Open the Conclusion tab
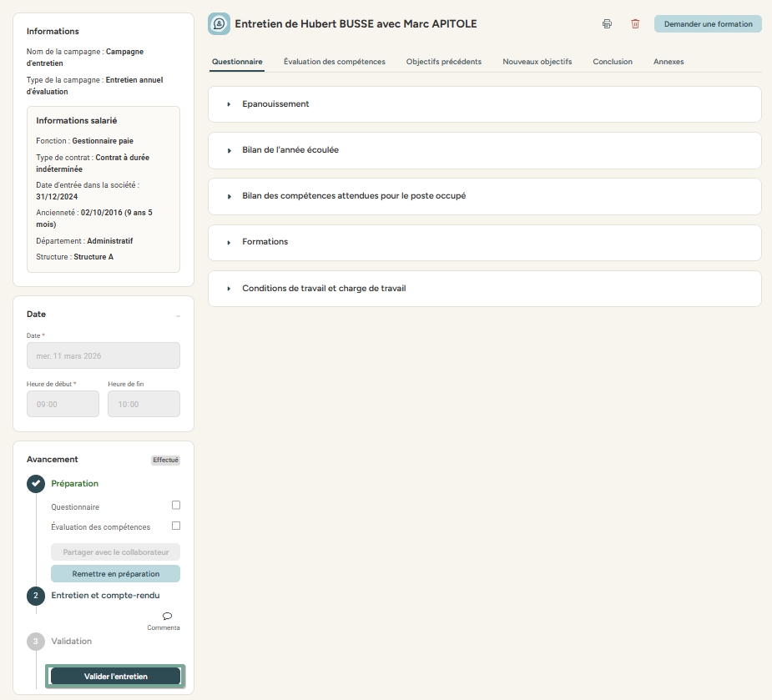This screenshot has height=700, width=772. (613, 62)
